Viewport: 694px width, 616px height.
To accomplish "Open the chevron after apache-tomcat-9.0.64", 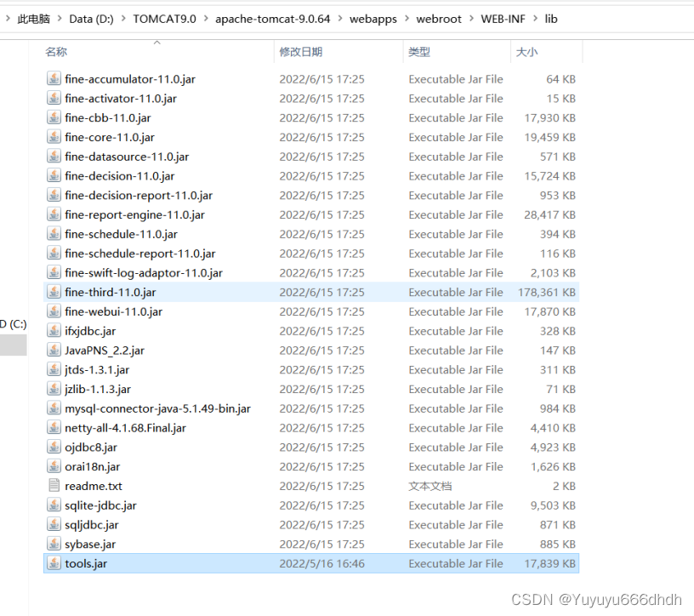I will click(x=340, y=19).
